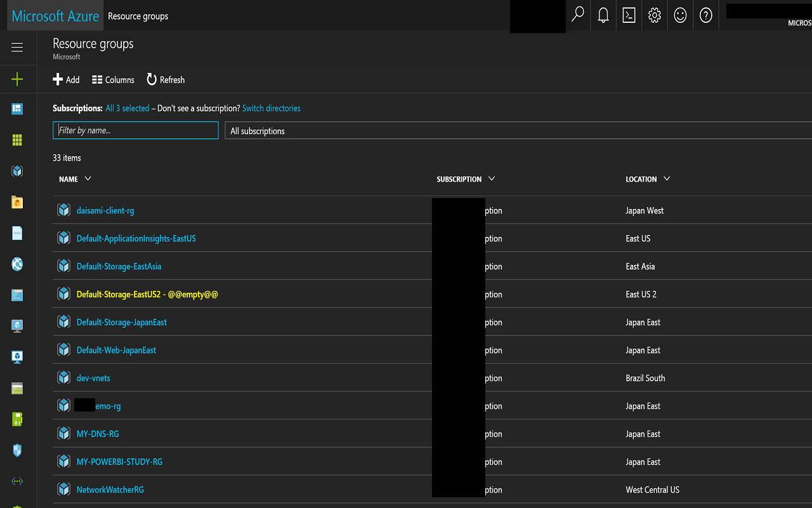
Task: Click the East US 2 location cell
Action: click(641, 295)
